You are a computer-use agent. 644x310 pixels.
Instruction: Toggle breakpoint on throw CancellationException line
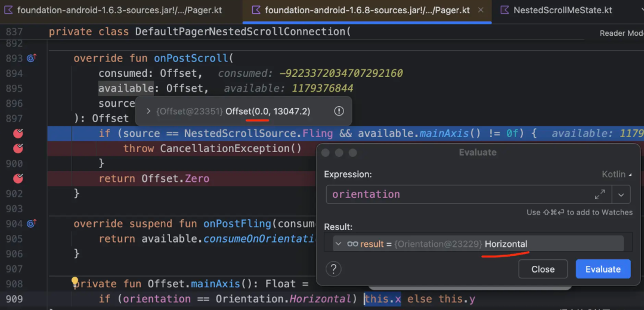18,148
